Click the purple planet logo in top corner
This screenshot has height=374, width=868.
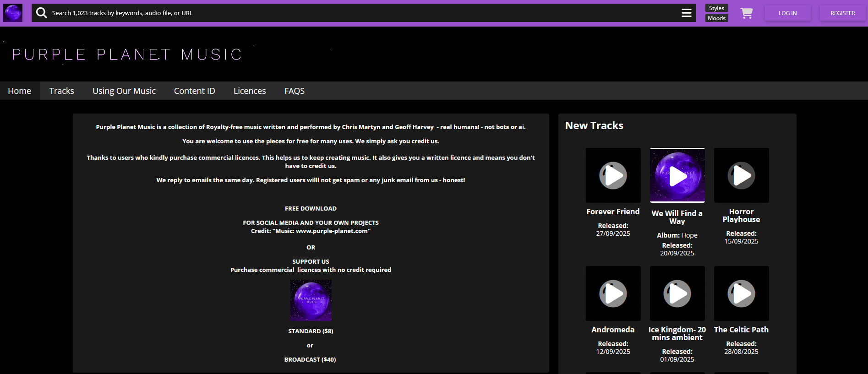[13, 13]
